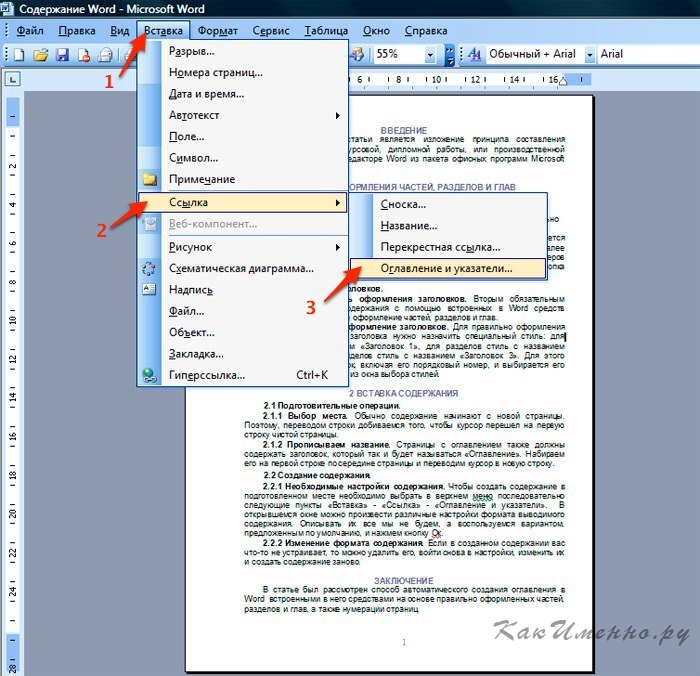Click the Open folder toolbar icon
Screen dimensions: 700x676
point(40,55)
